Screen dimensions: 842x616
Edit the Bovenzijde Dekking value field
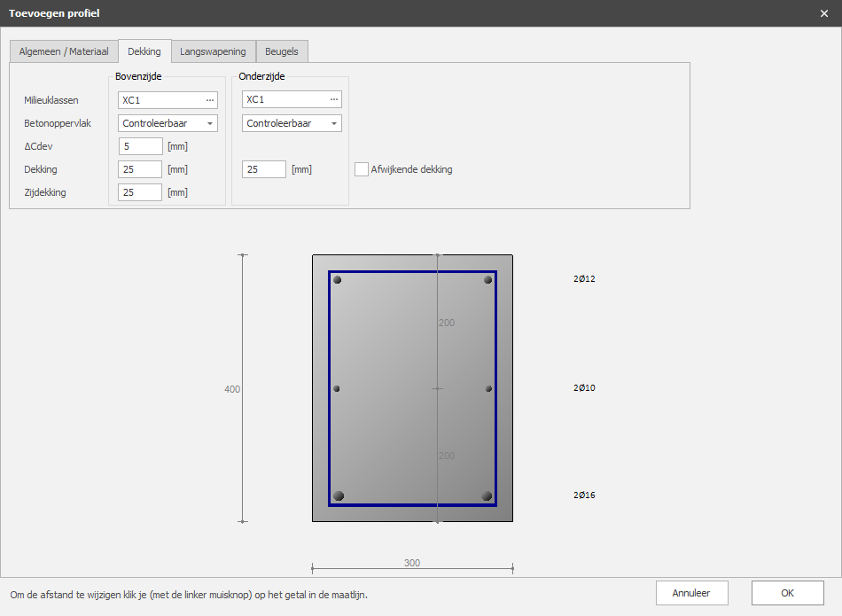(140, 169)
